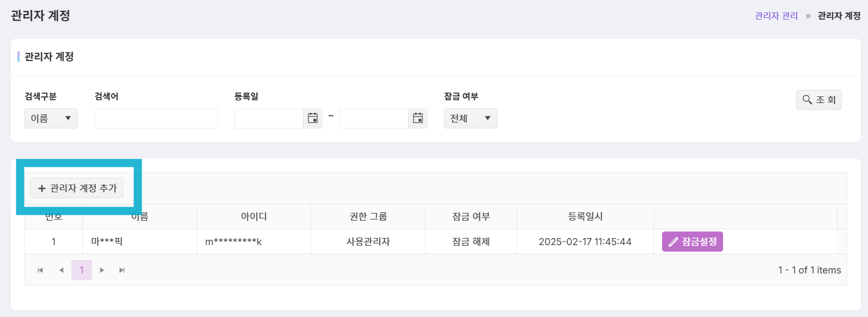Viewport: 868px width, 317px height.
Task: Go to the next page arrow
Action: 102,270
